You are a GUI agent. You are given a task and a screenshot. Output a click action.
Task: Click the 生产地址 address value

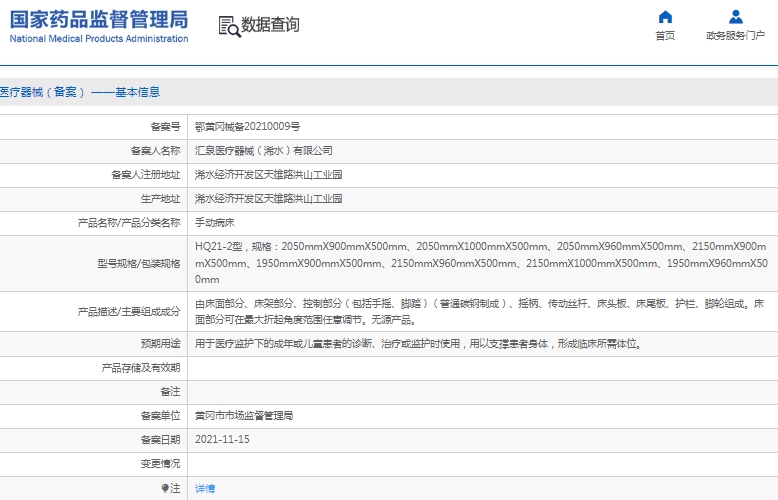268,199
